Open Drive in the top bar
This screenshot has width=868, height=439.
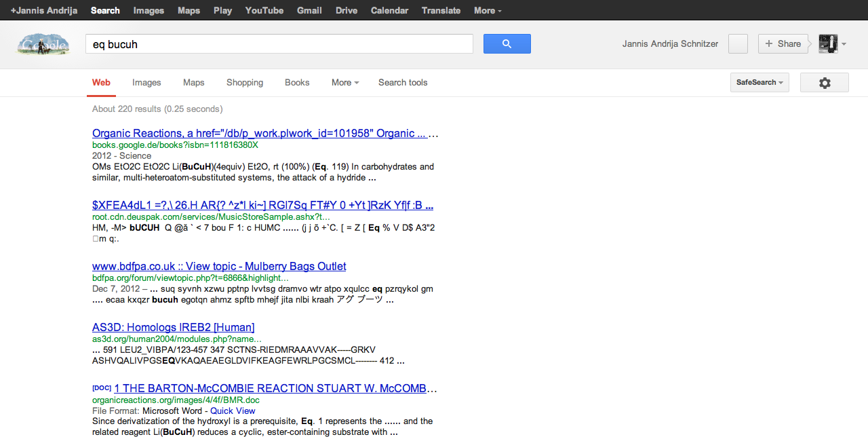pyautogui.click(x=347, y=10)
